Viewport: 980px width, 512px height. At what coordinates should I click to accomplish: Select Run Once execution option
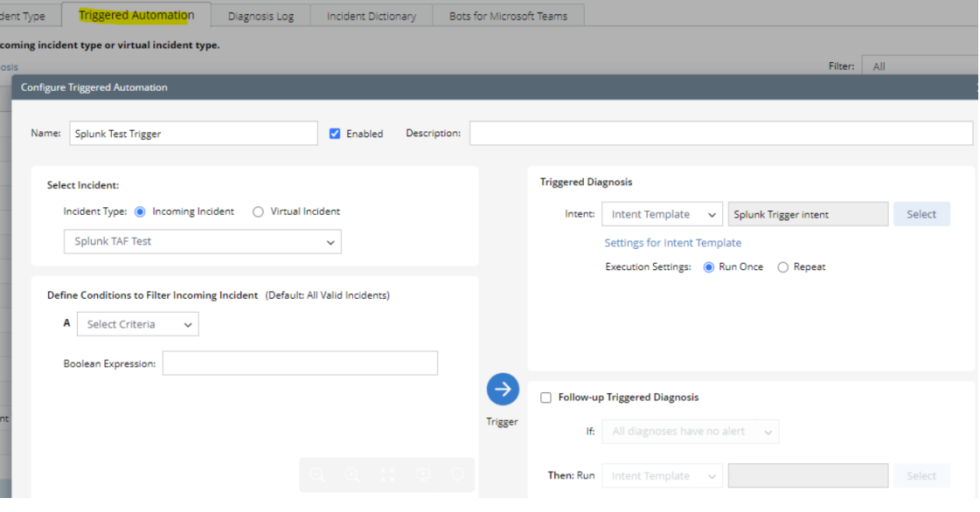tap(709, 267)
